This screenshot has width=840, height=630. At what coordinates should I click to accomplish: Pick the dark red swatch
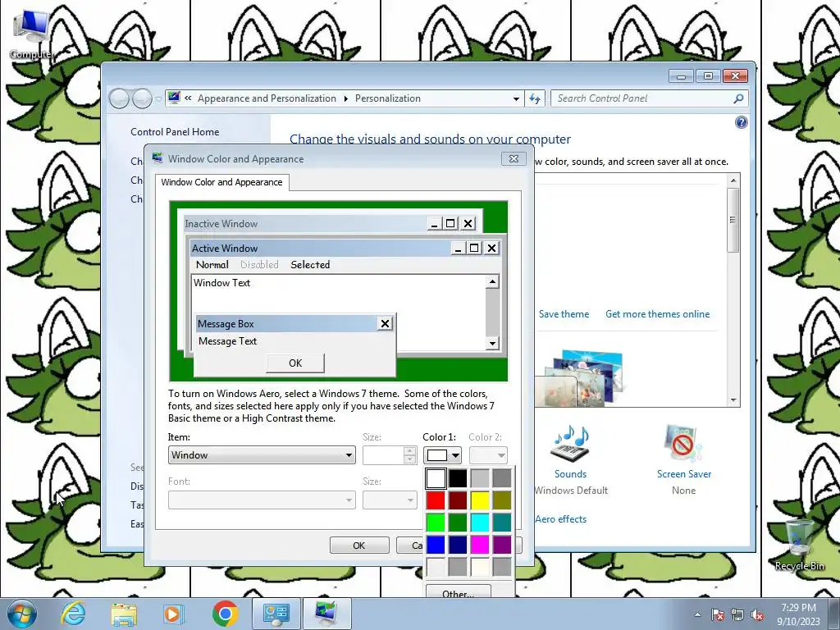pos(458,500)
